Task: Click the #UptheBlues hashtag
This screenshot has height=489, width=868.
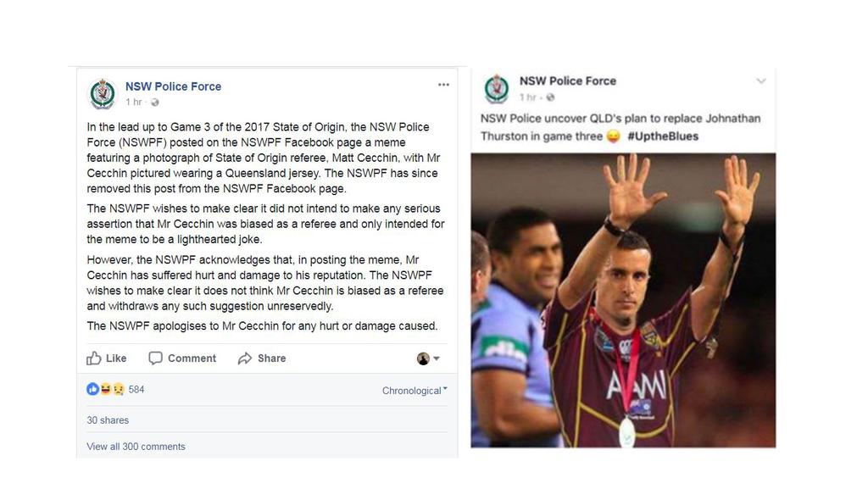Action: pos(663,136)
